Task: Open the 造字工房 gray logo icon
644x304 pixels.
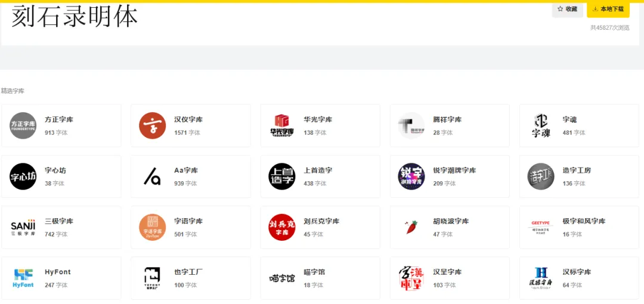Action: point(541,176)
